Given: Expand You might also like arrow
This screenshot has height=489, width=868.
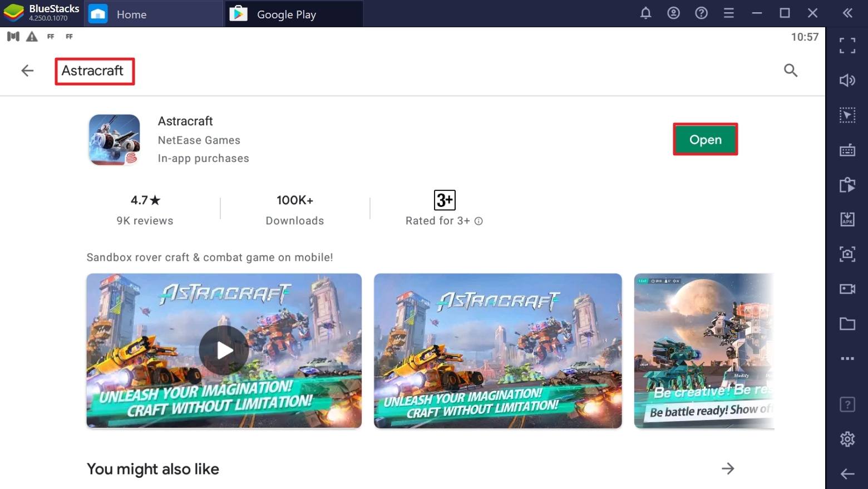Looking at the screenshot, I should pos(728,468).
